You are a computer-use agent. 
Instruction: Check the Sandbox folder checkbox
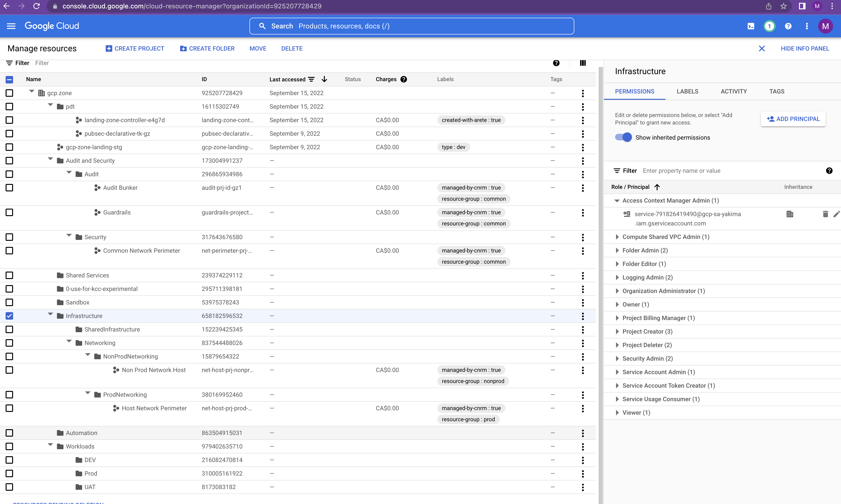[9, 302]
